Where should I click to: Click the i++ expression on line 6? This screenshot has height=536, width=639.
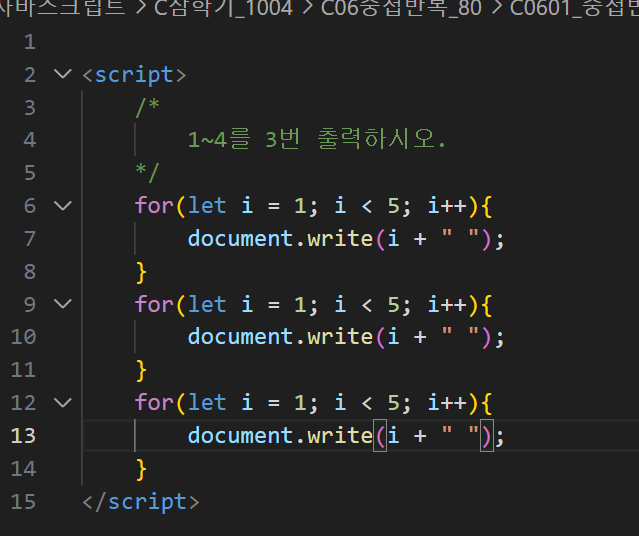click(447, 205)
